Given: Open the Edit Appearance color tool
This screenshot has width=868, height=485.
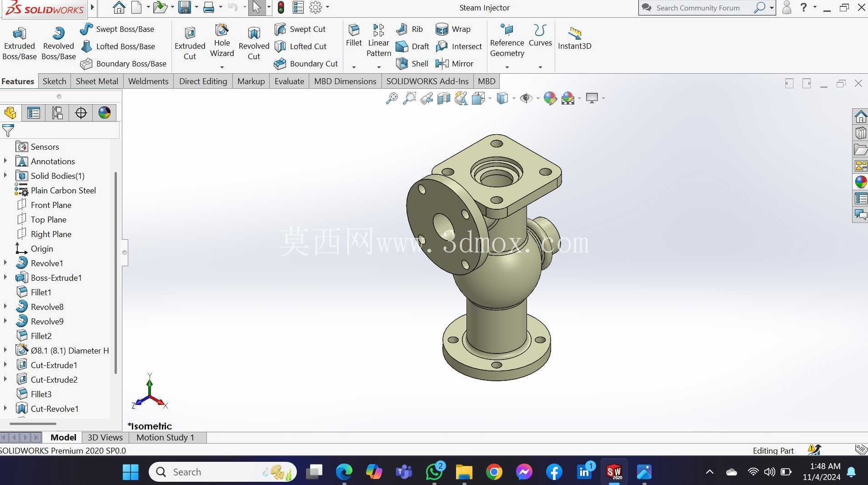Looking at the screenshot, I should (x=550, y=98).
